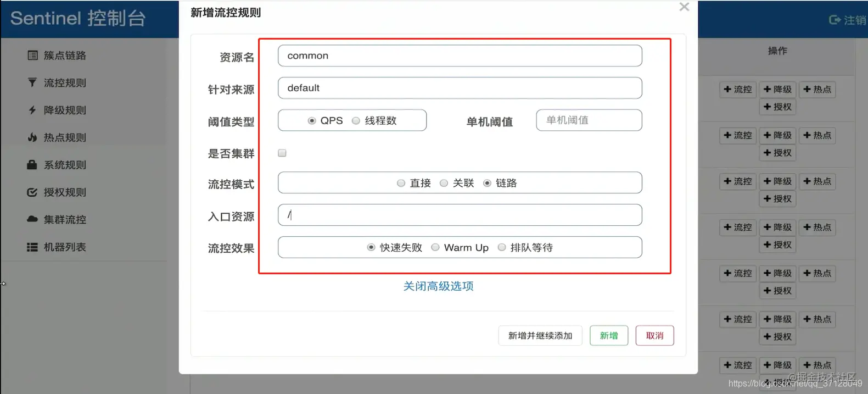The width and height of the screenshot is (868, 394).
Task: Select the Warm Up flow effect radio
Action: pos(435,247)
